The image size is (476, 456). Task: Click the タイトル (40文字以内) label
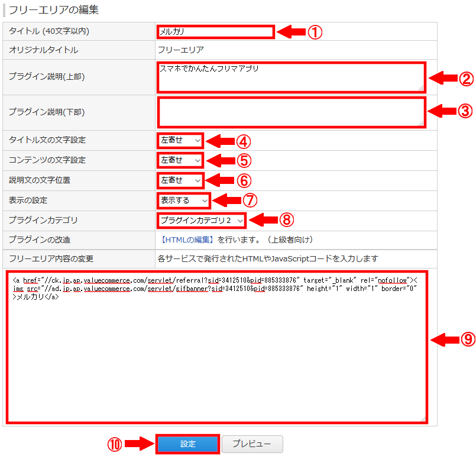point(49,31)
